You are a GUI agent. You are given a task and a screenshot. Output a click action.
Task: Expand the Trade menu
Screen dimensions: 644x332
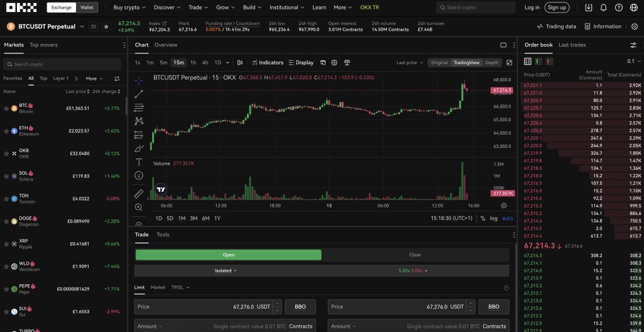[198, 8]
